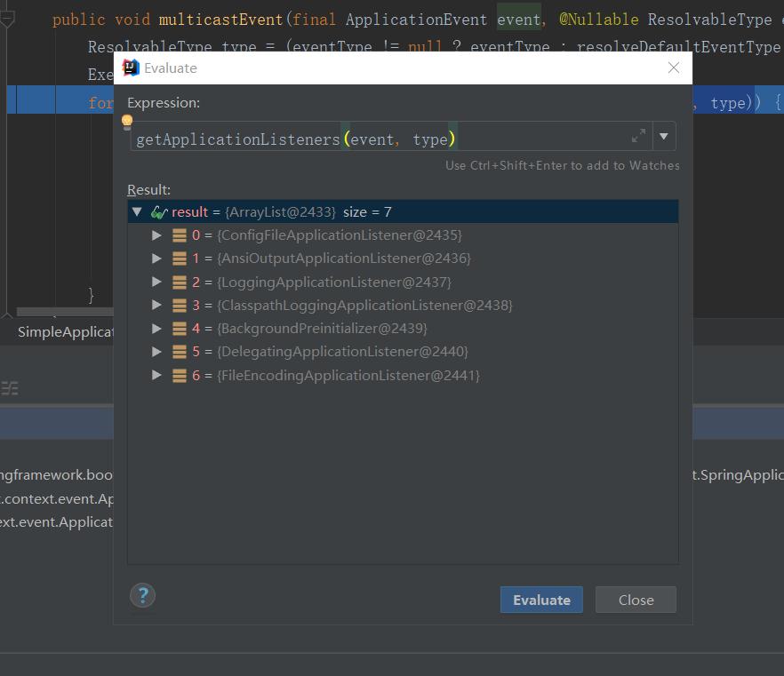Click ext.event.Applicat stack frame row
The height and width of the screenshot is (676, 784).
(57, 522)
